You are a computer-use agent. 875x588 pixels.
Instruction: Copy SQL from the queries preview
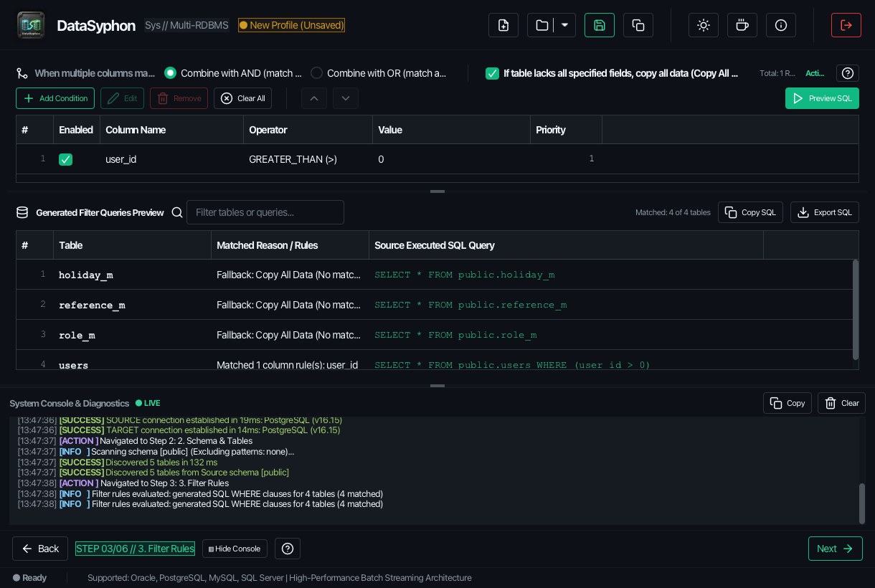[750, 212]
